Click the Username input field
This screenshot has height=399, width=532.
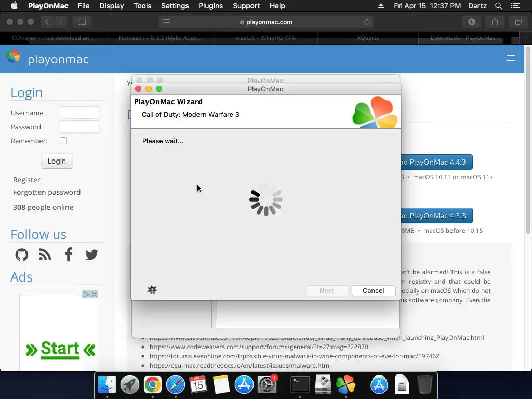tap(79, 113)
